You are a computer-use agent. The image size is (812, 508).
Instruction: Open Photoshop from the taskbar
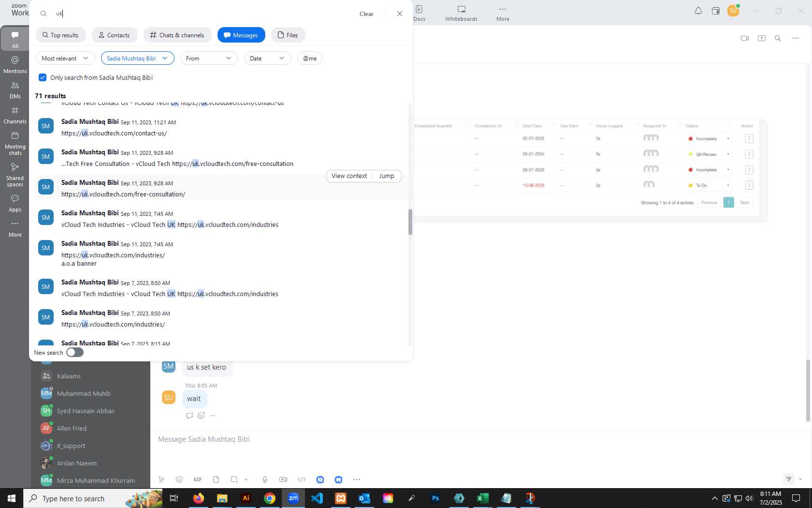pyautogui.click(x=435, y=498)
